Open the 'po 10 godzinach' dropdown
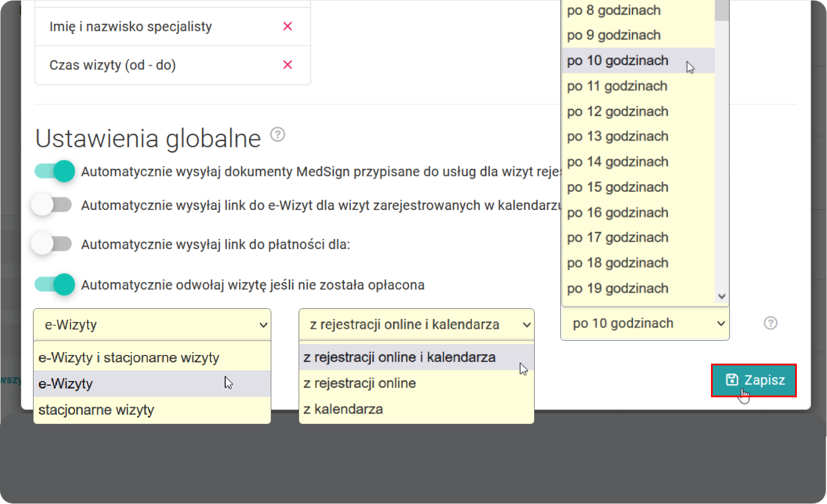This screenshot has height=504, width=827. tap(645, 323)
